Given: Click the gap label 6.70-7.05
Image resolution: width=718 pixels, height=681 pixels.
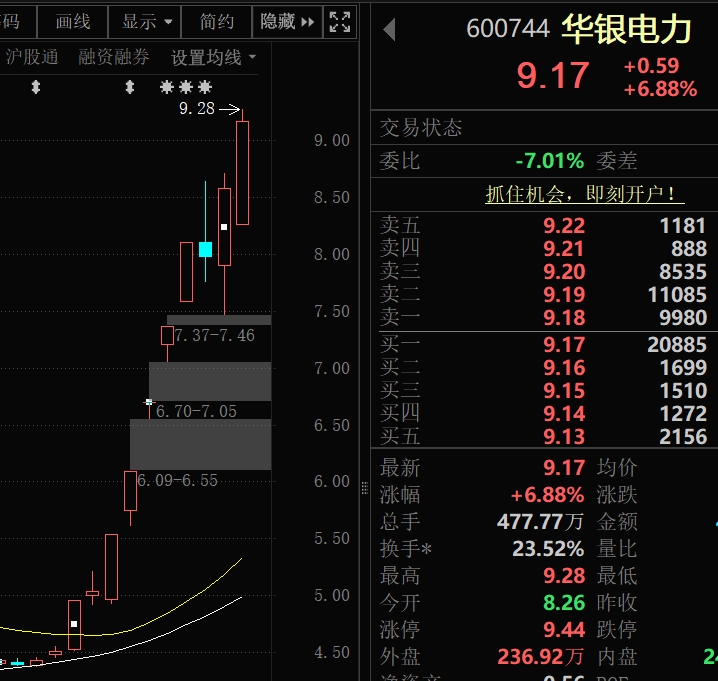Looking at the screenshot, I should 196,411.
